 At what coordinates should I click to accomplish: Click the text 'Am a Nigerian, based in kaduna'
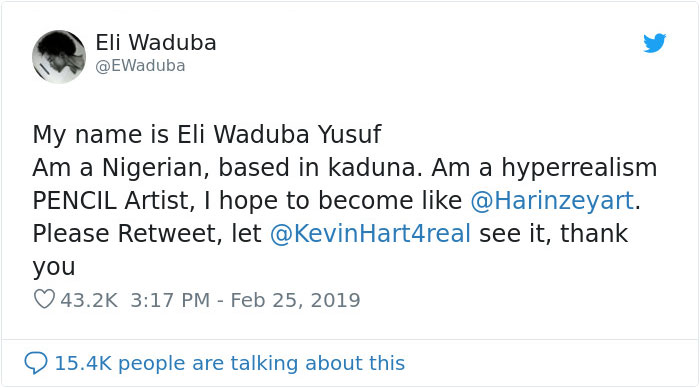227,168
